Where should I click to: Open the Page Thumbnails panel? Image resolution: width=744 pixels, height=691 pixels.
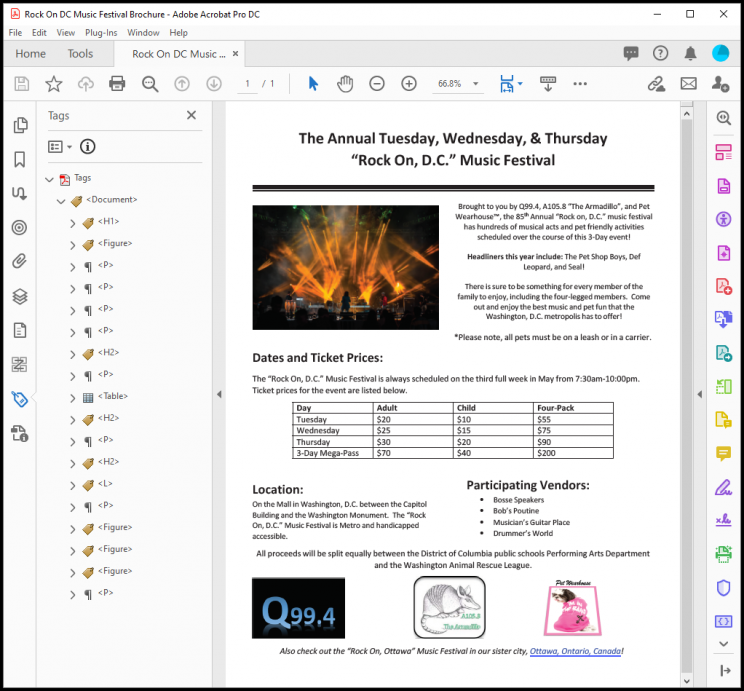pyautogui.click(x=20, y=125)
